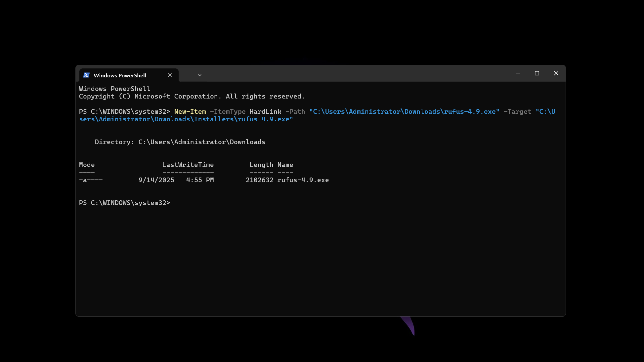Viewport: 644px width, 362px height.
Task: Click the 9/14/2025 date value
Action: 156,180
